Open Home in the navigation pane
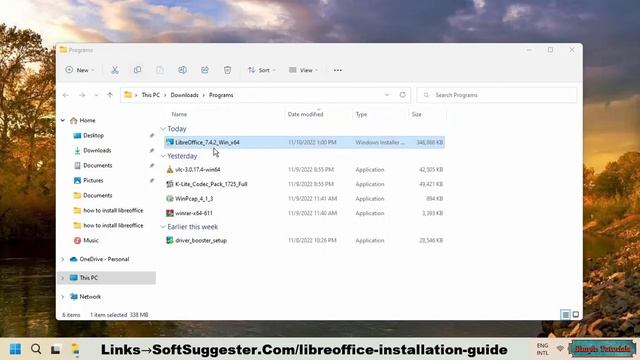Viewport: 640px width, 360px height. pyautogui.click(x=87, y=120)
